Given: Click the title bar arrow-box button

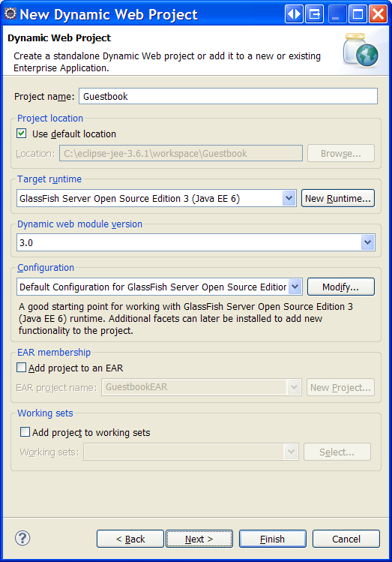Looking at the screenshot, I should tap(314, 14).
